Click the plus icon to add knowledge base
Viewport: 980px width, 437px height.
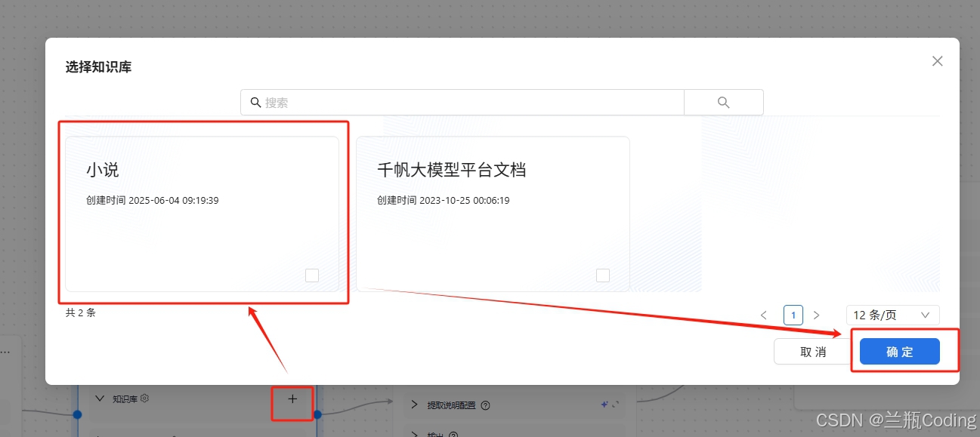[x=292, y=399]
